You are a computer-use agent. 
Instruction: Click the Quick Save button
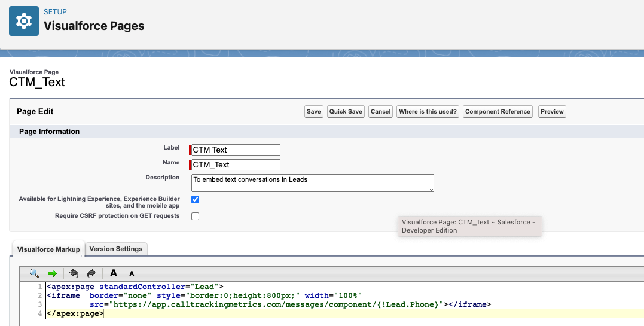[346, 111]
